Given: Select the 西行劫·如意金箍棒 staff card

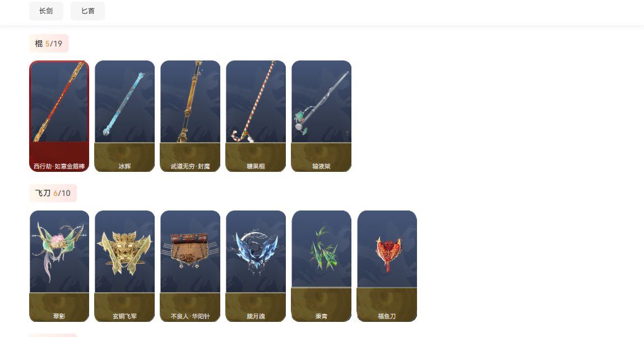Looking at the screenshot, I should coord(59,116).
